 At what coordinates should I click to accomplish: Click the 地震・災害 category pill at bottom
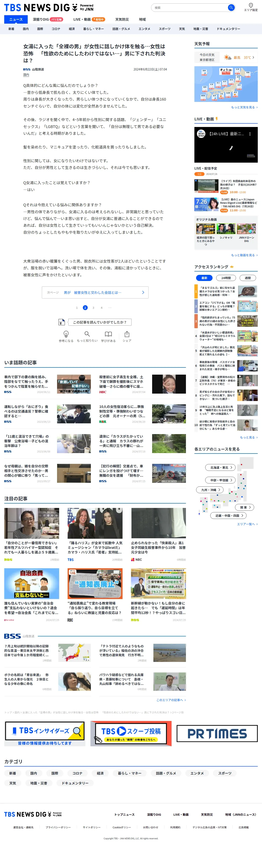39,783
